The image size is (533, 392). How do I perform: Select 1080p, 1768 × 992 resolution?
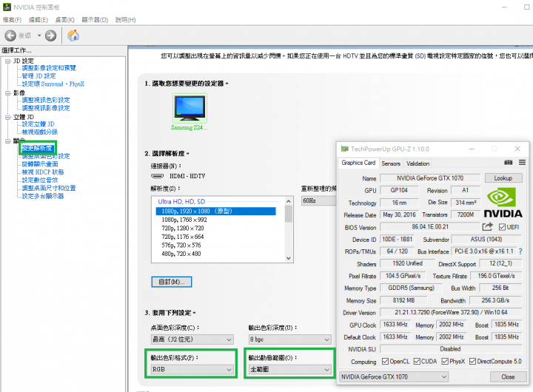(184, 220)
